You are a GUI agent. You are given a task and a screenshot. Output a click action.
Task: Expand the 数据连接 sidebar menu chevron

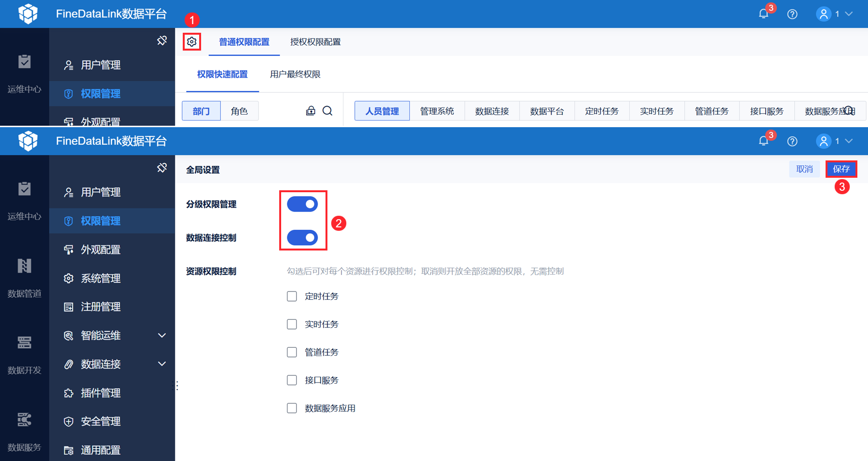[162, 364]
